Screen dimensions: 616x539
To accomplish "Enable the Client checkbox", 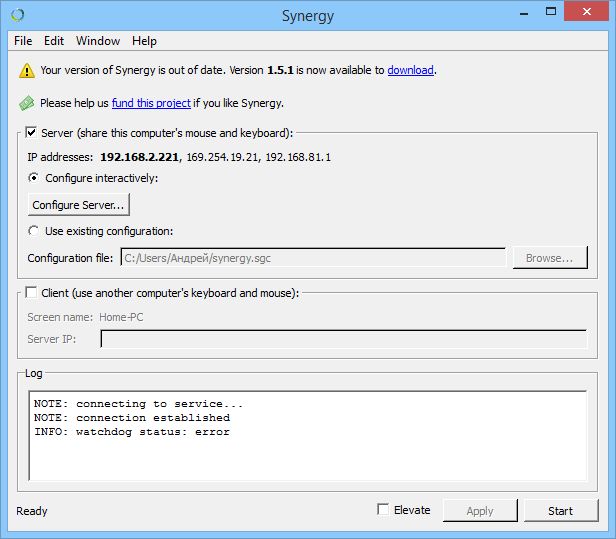I will (31, 292).
